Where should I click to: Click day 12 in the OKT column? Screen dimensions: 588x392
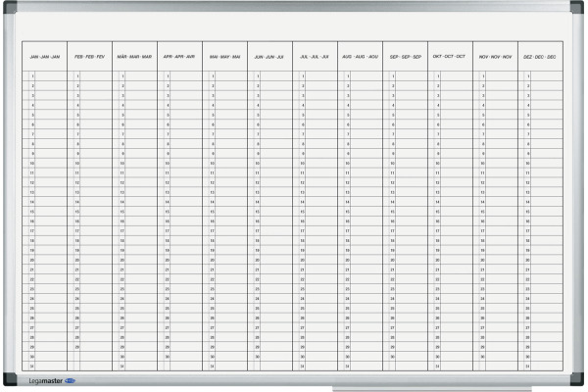click(437, 182)
